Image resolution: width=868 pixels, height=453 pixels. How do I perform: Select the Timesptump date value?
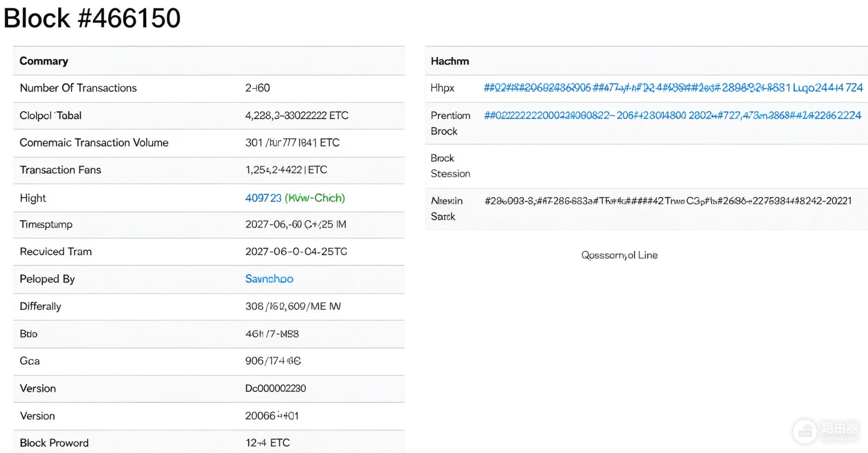(x=296, y=224)
